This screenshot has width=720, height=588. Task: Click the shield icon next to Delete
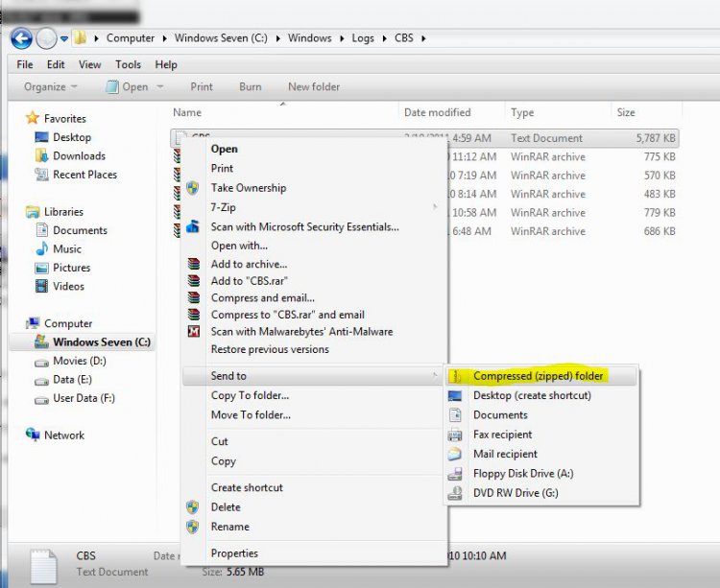coord(193,506)
